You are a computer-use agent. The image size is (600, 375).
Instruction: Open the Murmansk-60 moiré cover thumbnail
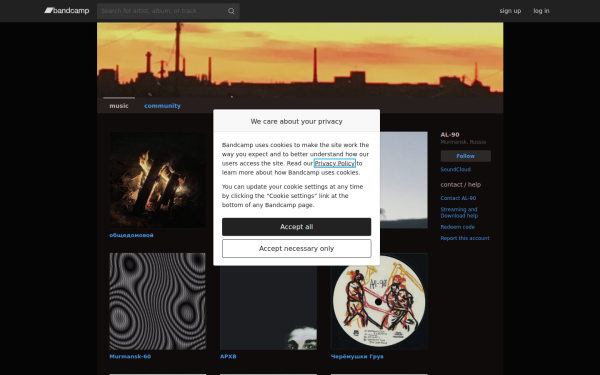click(x=158, y=301)
